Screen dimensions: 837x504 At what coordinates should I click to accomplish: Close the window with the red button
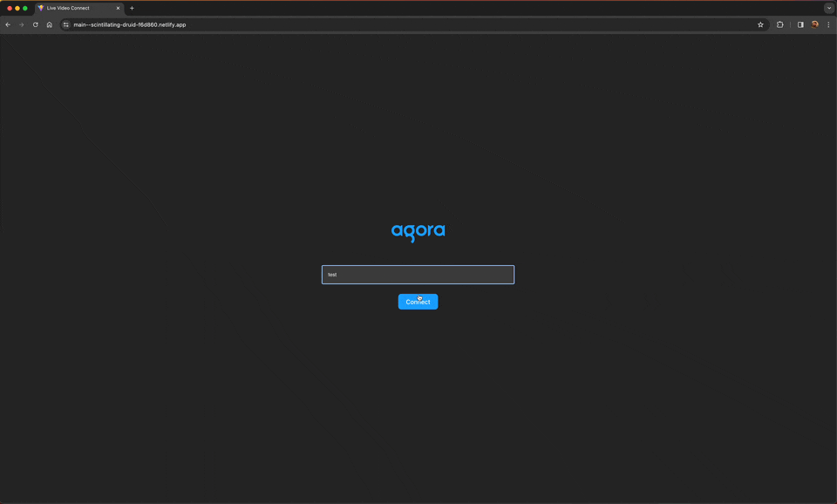pyautogui.click(x=10, y=8)
